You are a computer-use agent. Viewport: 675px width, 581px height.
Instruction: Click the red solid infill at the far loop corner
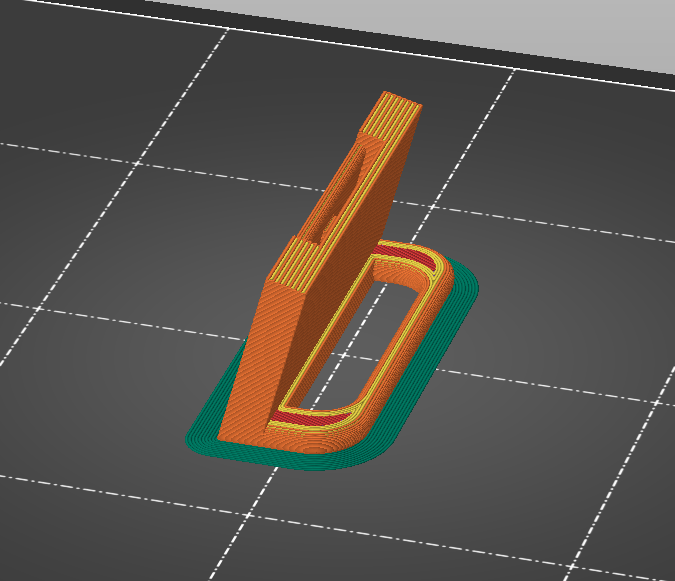click(407, 255)
